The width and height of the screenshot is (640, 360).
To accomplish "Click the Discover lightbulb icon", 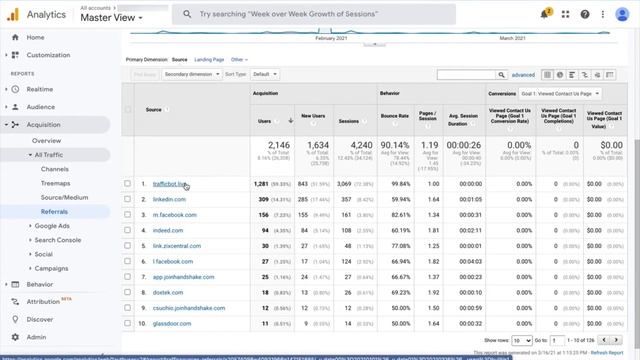I will (x=16, y=319).
